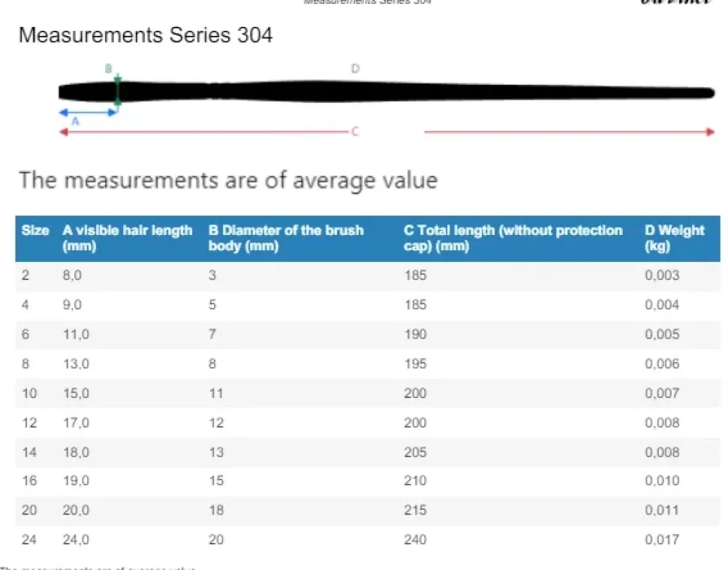This screenshot has width=728, height=570.
Task: Click the hair length cell showing 13,0
Action: coord(76,363)
